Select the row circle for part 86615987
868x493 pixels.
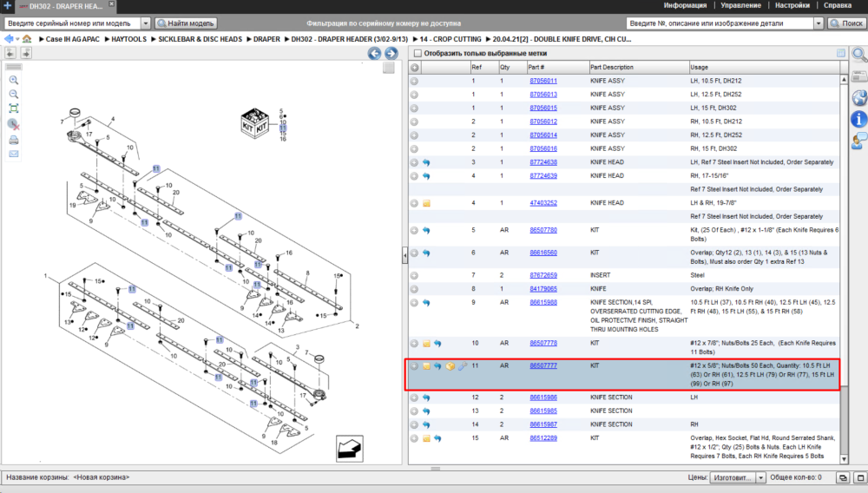414,425
